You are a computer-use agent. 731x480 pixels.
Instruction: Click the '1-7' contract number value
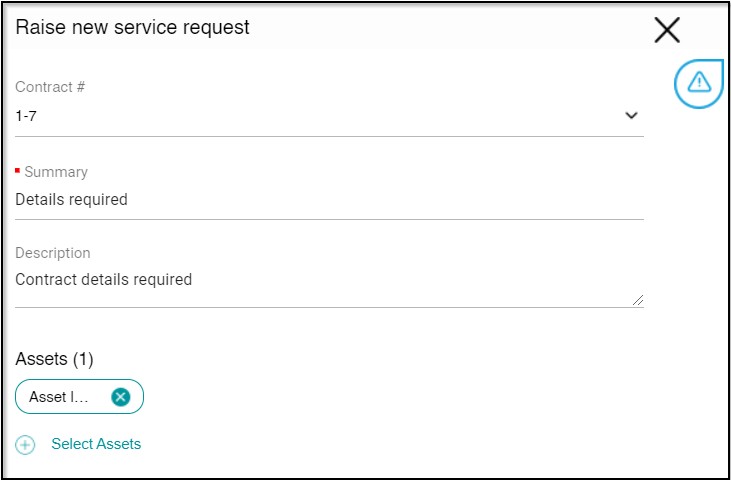(x=26, y=116)
